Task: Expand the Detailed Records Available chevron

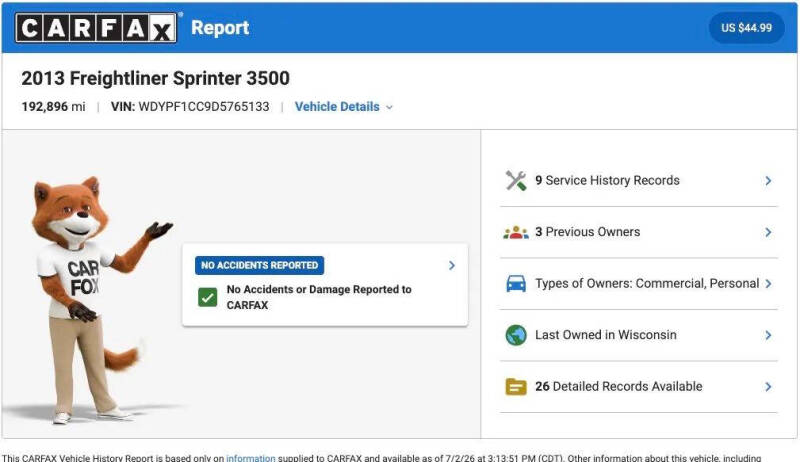Action: pyautogui.click(x=768, y=387)
